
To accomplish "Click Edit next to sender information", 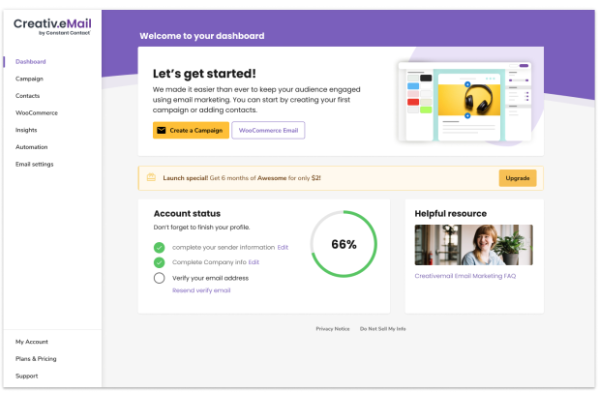I will pos(283,248).
